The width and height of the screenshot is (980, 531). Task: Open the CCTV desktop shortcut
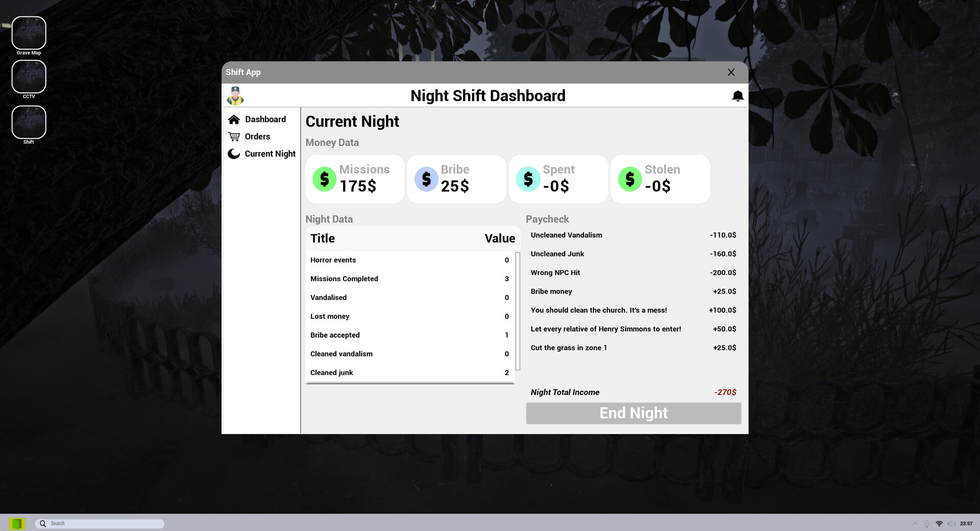tap(29, 77)
